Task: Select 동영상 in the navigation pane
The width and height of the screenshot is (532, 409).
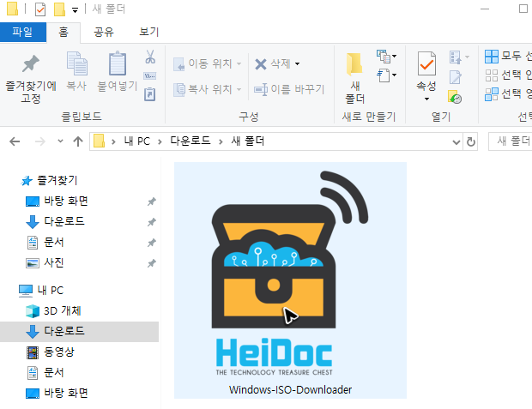Action: (59, 352)
